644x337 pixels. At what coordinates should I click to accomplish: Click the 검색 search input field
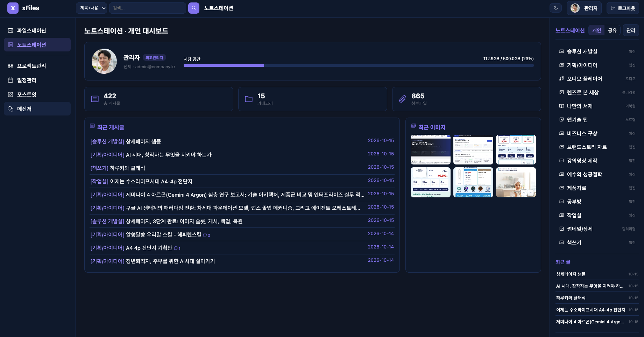148,8
